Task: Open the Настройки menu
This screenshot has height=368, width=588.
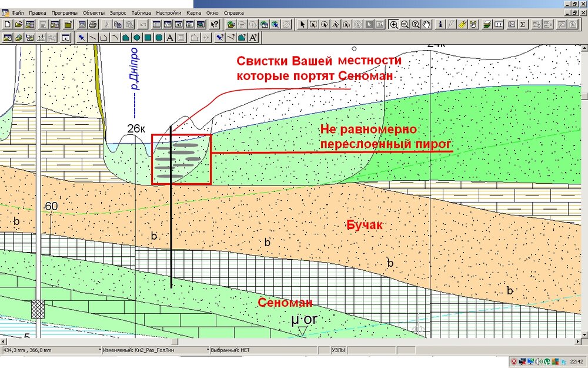Action: pos(169,13)
